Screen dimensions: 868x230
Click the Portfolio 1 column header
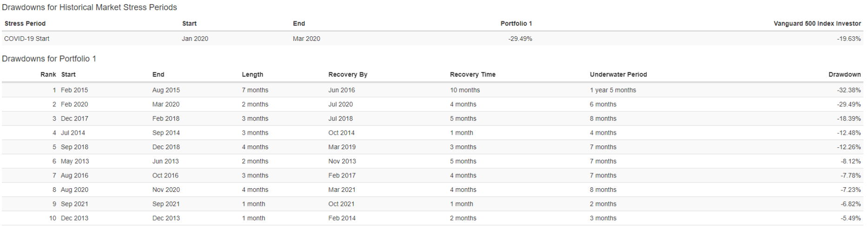pyautogui.click(x=516, y=23)
